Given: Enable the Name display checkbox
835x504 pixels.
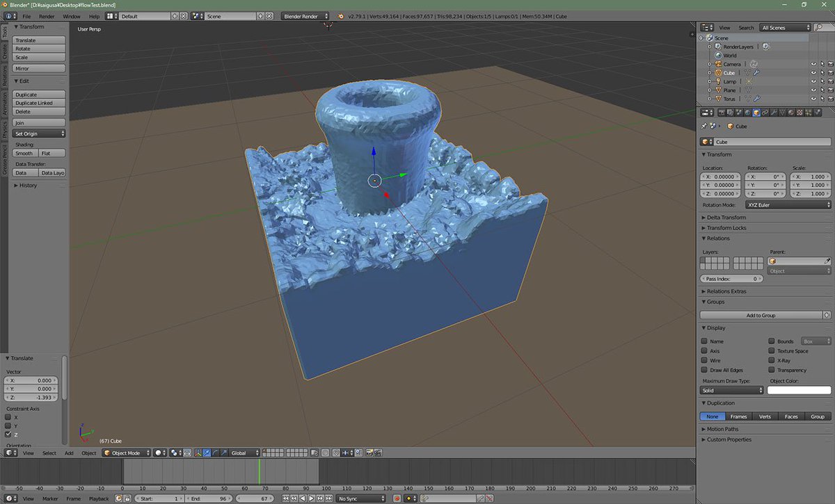Looking at the screenshot, I should tap(704, 341).
